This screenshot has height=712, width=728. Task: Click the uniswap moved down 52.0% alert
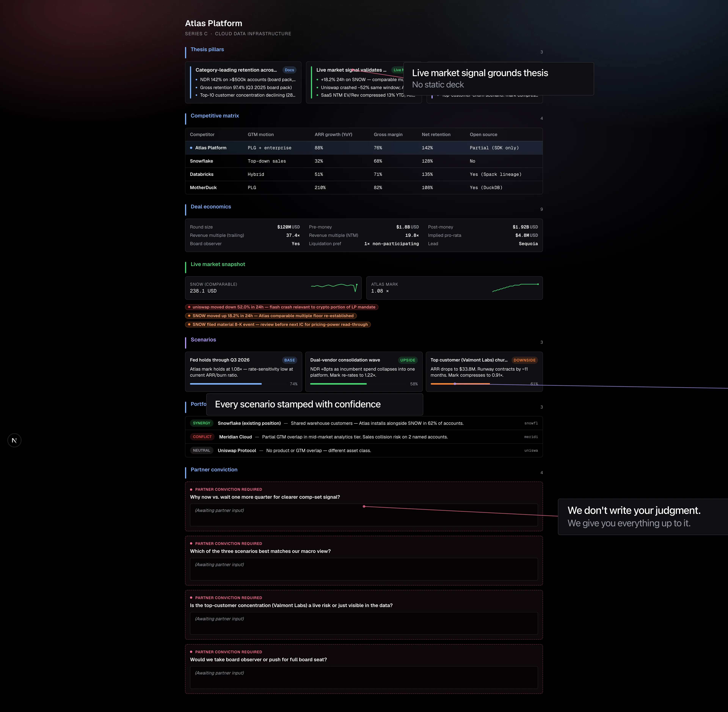pyautogui.click(x=282, y=307)
